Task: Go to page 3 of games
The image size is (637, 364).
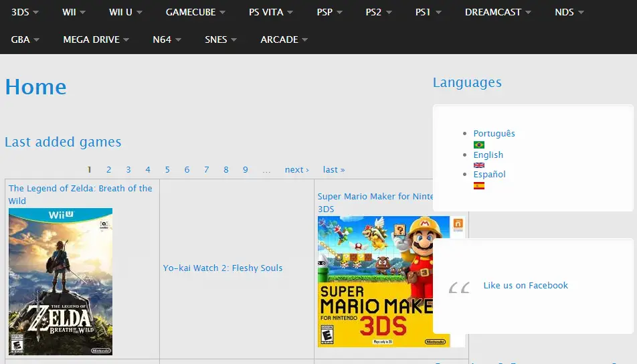Action: pos(128,170)
